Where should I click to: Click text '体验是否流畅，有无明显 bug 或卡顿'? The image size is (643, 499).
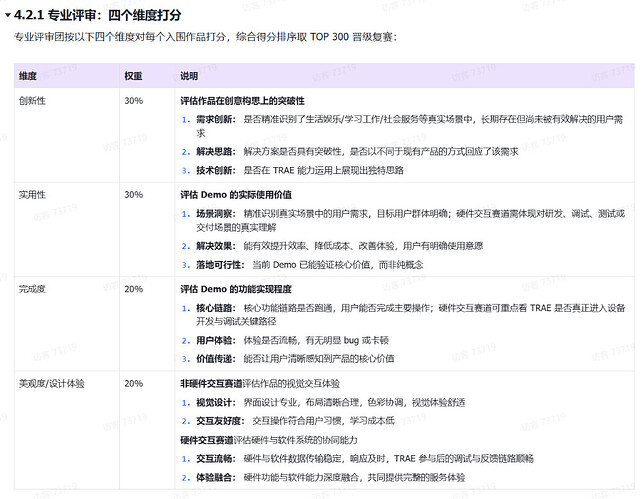[316, 340]
